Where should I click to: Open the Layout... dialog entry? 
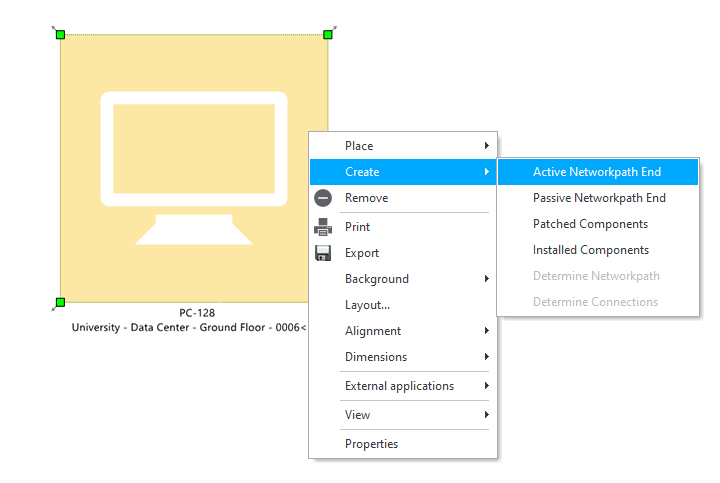point(403,305)
